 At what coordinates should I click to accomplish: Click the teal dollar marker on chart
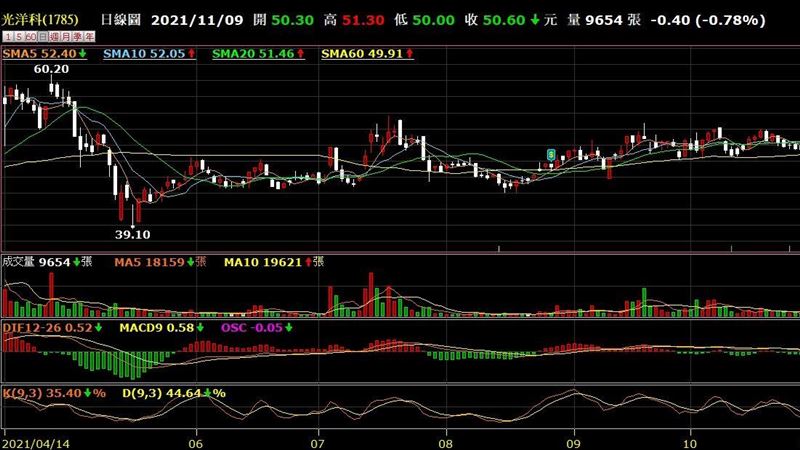click(x=551, y=155)
